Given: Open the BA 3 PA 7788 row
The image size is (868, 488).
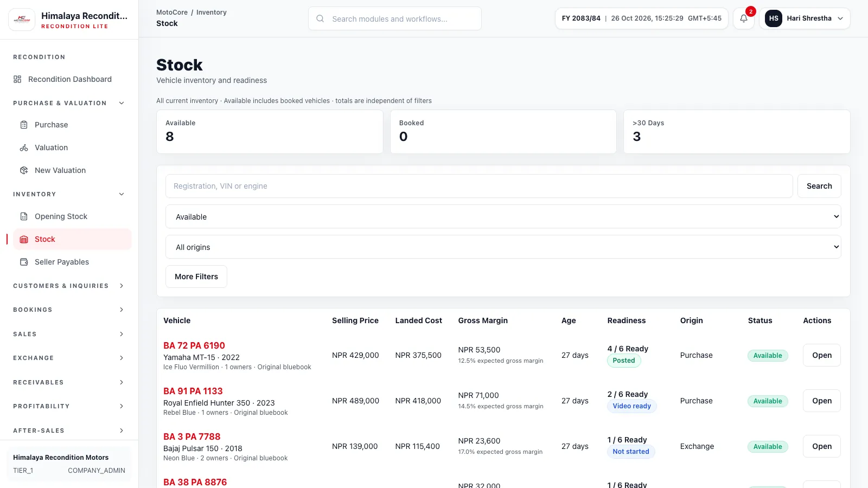Looking at the screenshot, I should point(822,446).
